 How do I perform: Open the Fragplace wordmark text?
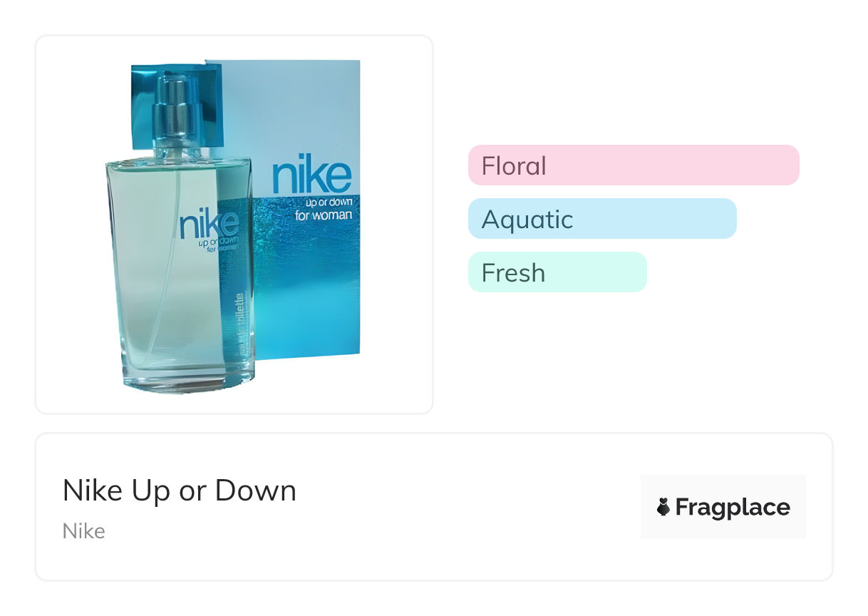click(x=733, y=507)
